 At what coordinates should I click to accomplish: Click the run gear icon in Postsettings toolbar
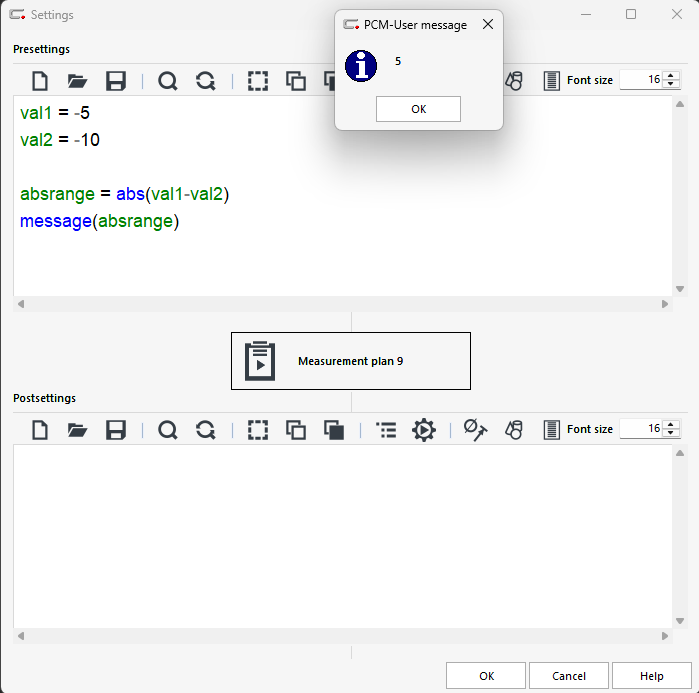tap(424, 430)
